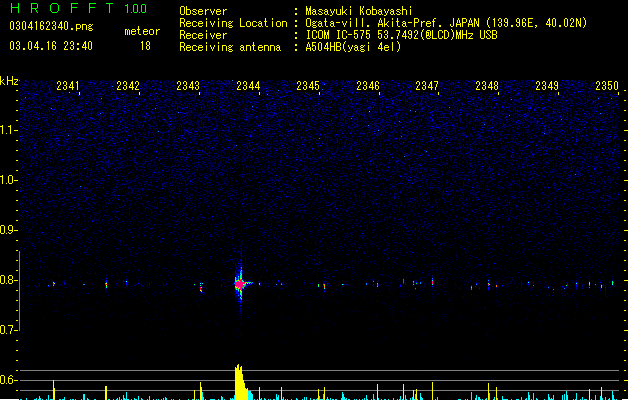Click the tall yellow power peak
Screen dimensions: 629x400
pyautogui.click(x=240, y=382)
